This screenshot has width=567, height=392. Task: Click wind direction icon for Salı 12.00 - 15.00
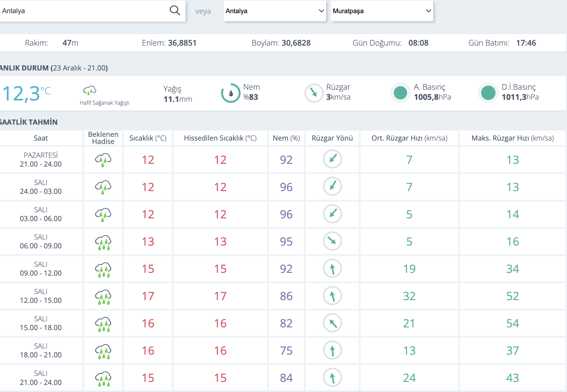click(x=332, y=296)
